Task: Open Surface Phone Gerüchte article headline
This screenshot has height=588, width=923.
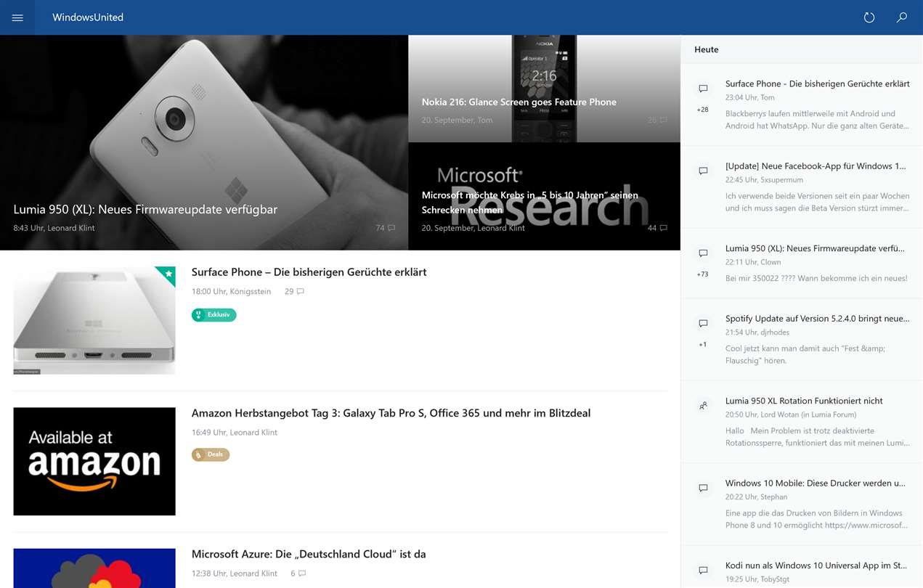Action: click(309, 272)
